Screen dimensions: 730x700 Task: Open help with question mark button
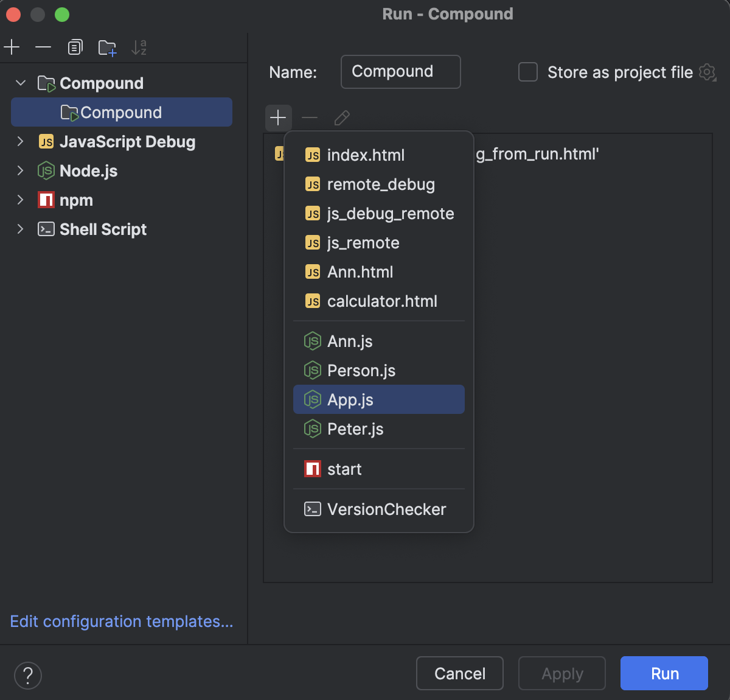point(28,675)
